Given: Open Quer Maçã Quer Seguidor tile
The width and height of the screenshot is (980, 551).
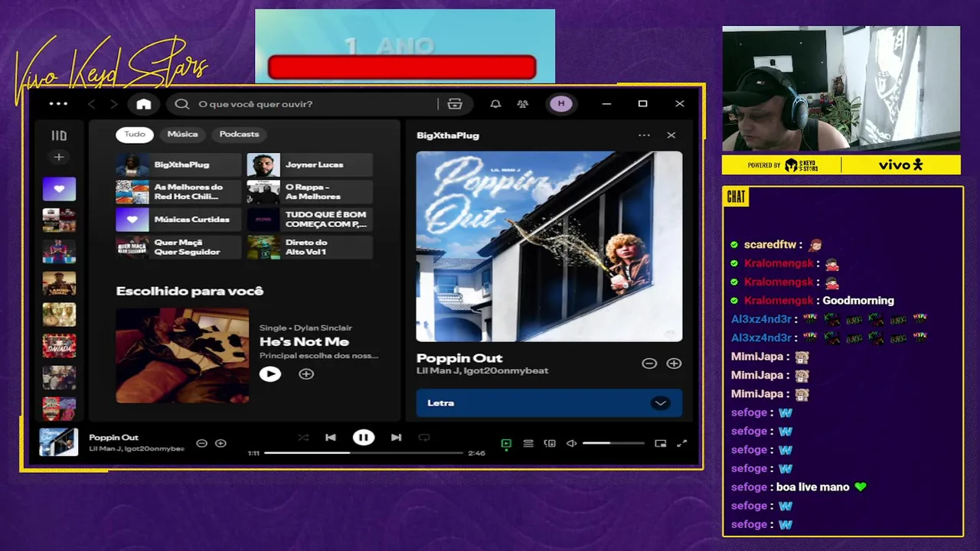Looking at the screenshot, I should [178, 247].
